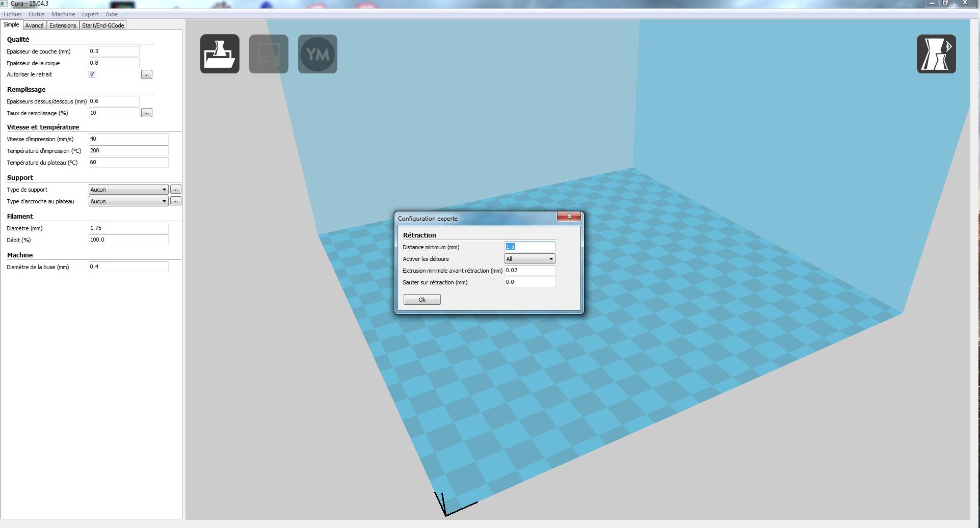
Task: Click the Distance minimum input field
Action: pyautogui.click(x=529, y=247)
